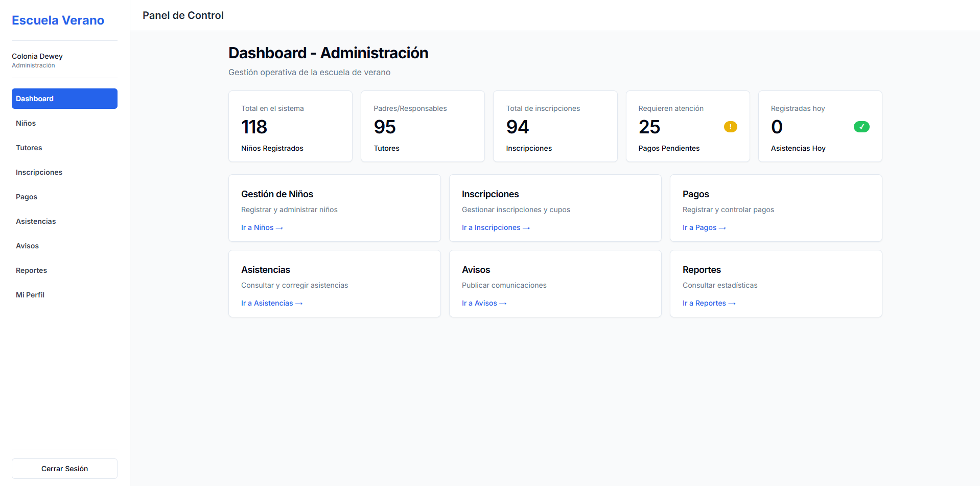The height and width of the screenshot is (486, 980).
Task: Follow the 'Ir a Reportes' link
Action: click(709, 303)
